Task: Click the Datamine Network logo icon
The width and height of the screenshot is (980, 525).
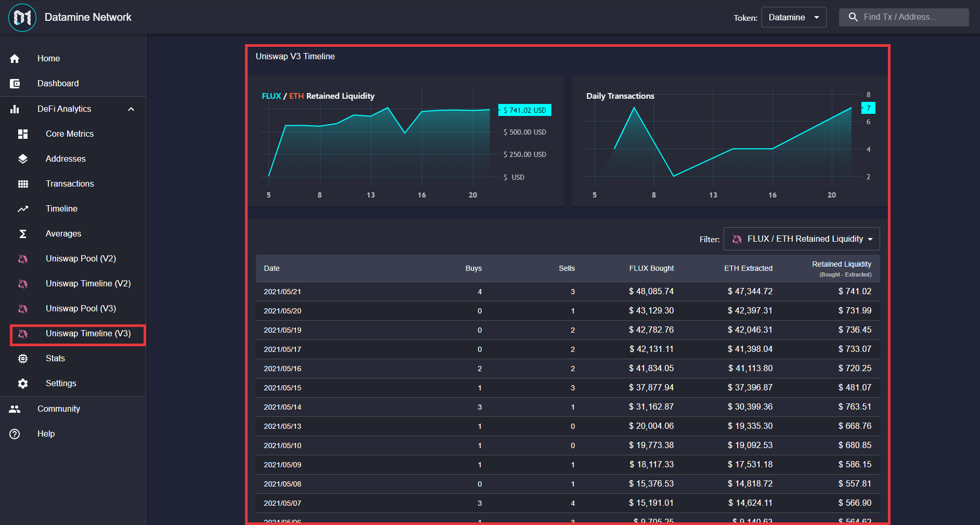Action: tap(22, 18)
